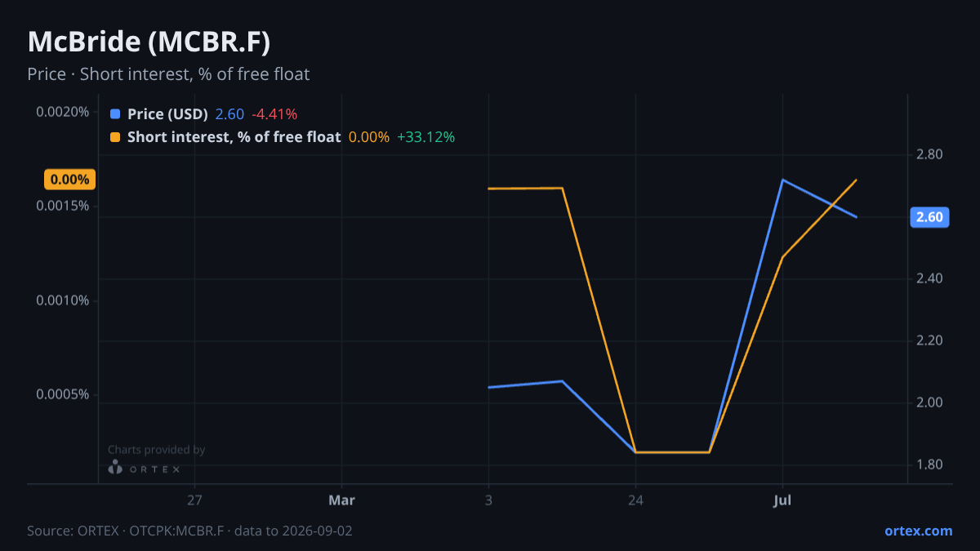Click the Source: ORTEX data footer text

click(x=189, y=531)
